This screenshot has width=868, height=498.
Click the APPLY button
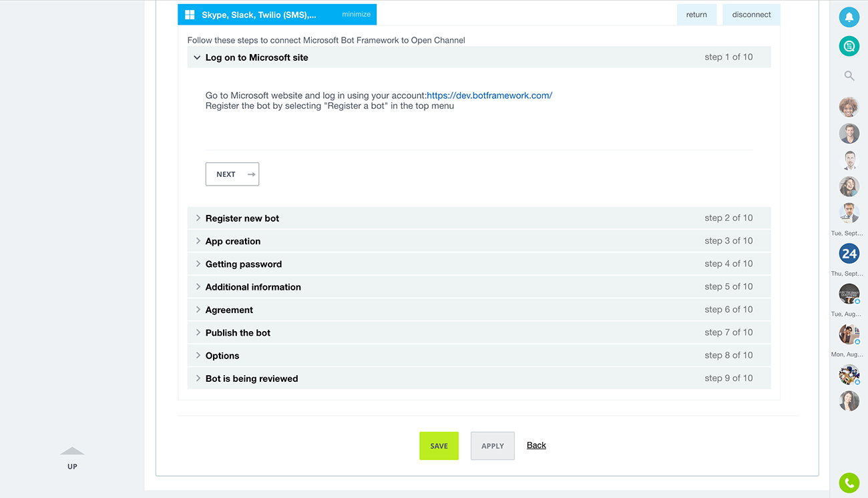click(492, 446)
